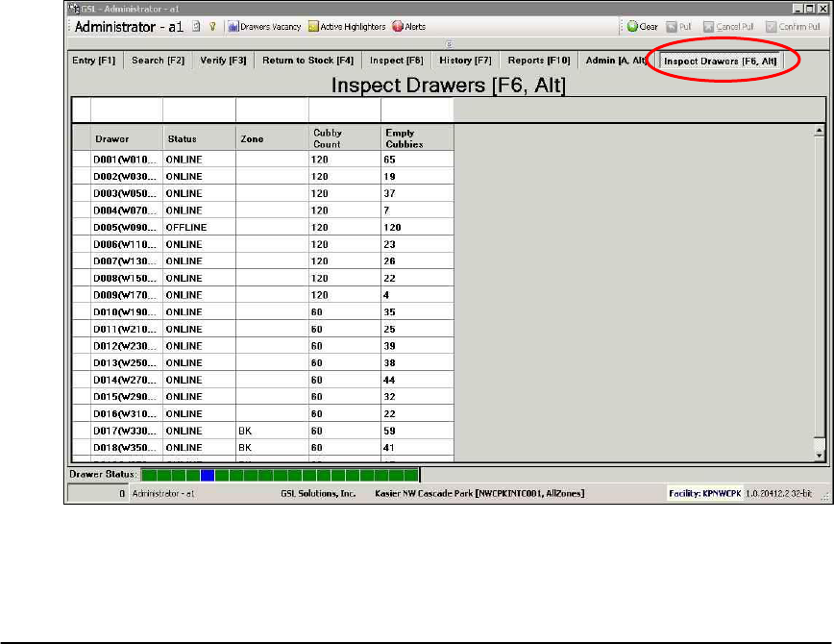The height and width of the screenshot is (644, 834).
Task: Select drawer row D012(W230...
Action: 263,346
